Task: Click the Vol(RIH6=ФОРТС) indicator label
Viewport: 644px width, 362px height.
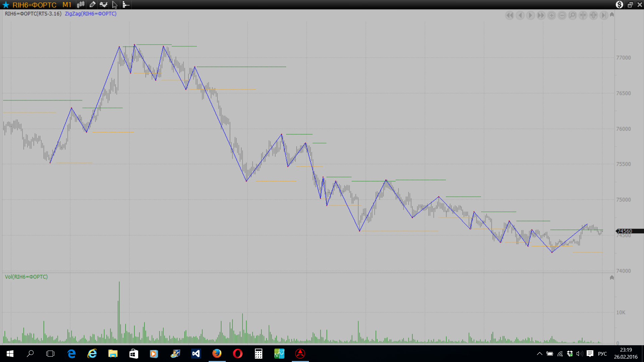Action: (26, 277)
